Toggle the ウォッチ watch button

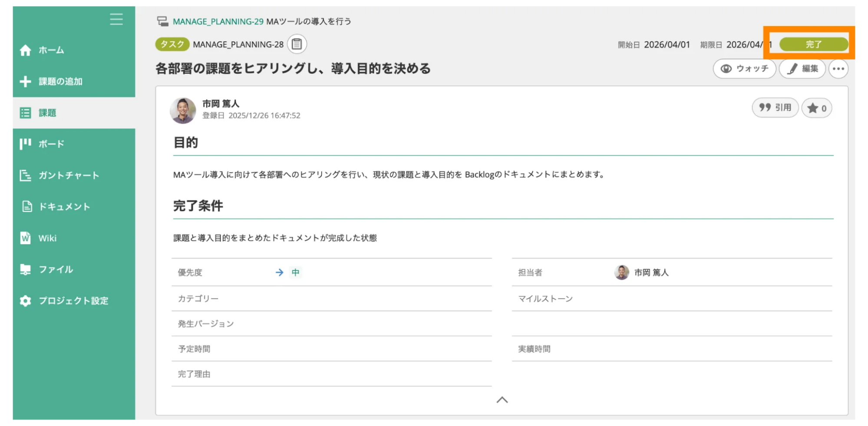[x=745, y=69]
